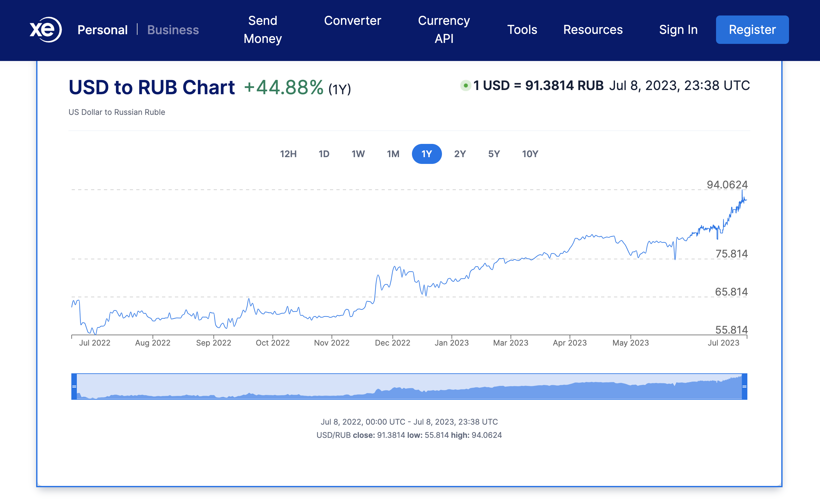Click the Aug 2022 axis label
The width and height of the screenshot is (820, 504).
[x=153, y=343]
